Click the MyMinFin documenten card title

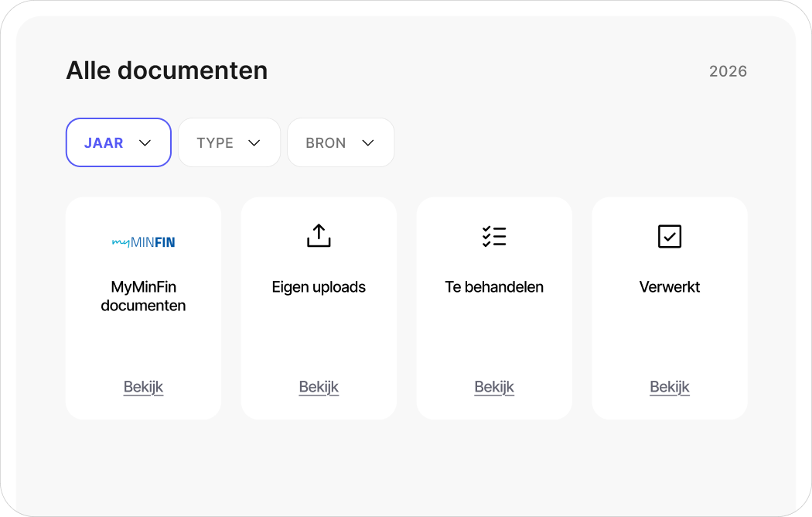pos(143,296)
